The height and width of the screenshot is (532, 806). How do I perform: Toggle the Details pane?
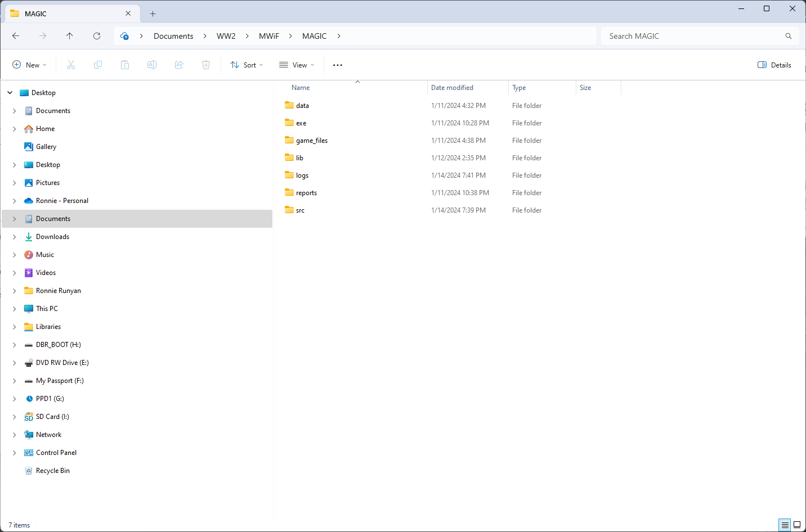click(x=774, y=65)
